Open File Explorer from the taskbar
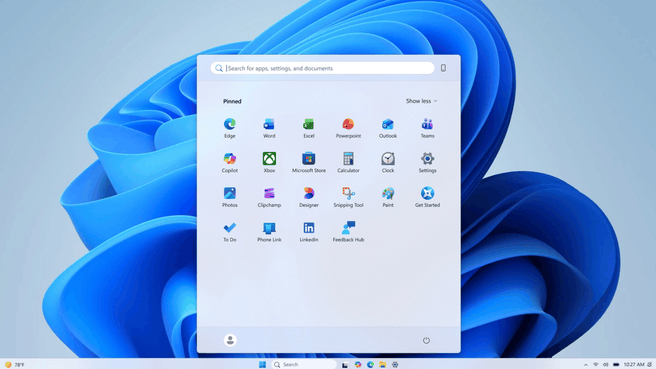This screenshot has height=369, width=656. [382, 364]
